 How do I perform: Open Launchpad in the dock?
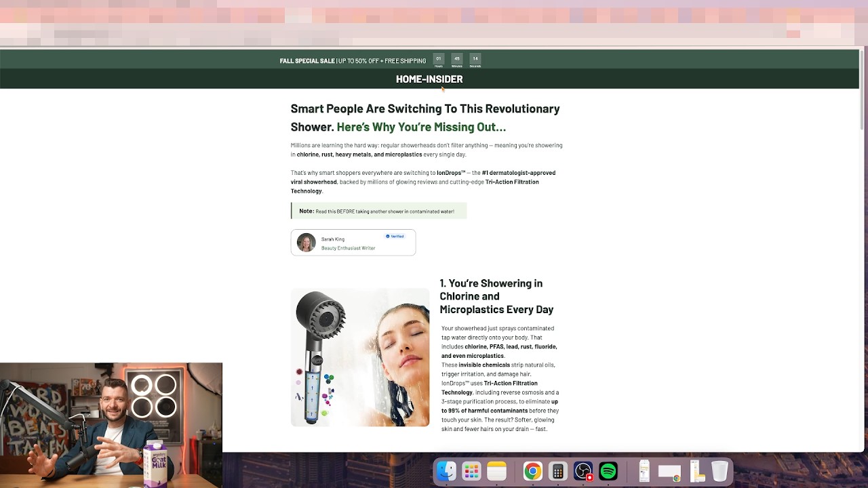[x=471, y=471]
